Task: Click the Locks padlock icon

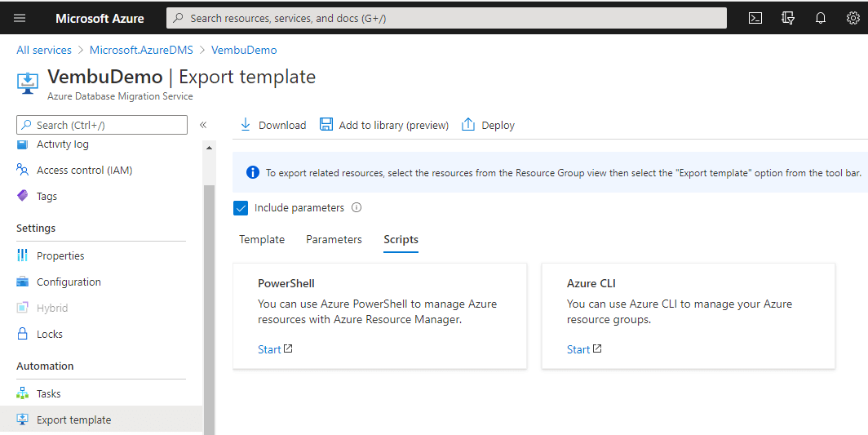Action: coord(22,334)
